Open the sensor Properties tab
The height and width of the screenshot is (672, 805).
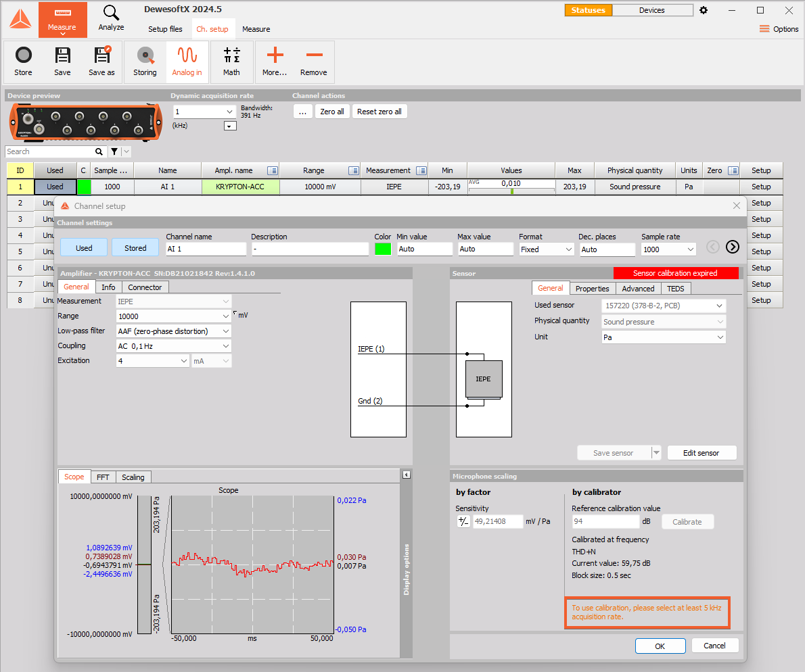click(x=593, y=289)
